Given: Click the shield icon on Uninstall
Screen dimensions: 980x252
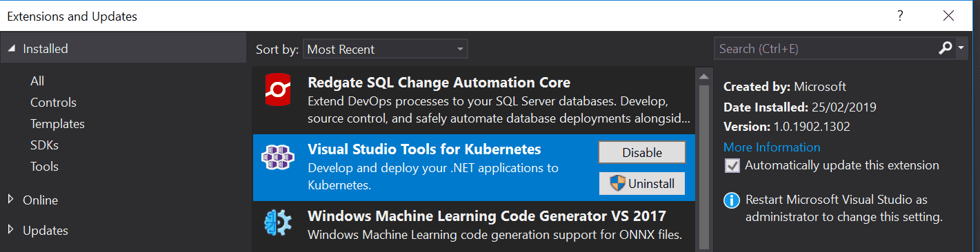Looking at the screenshot, I should coord(617,184).
